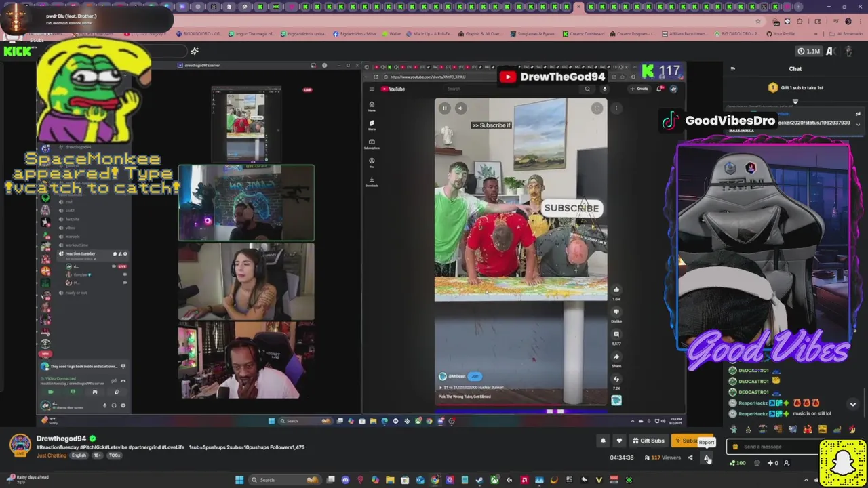Expand the pinned message chevron in chat
Image resolution: width=868 pixels, height=488 pixels.
858,125
